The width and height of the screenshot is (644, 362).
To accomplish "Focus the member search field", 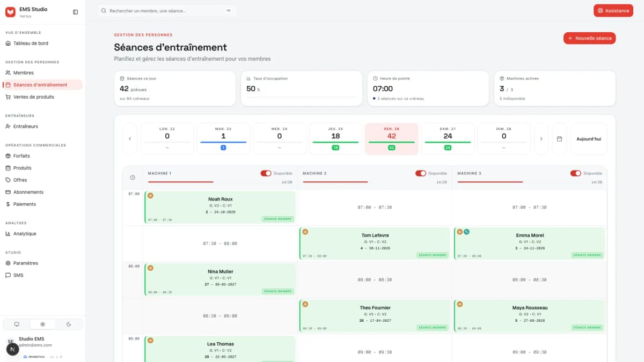I will pyautogui.click(x=167, y=11).
